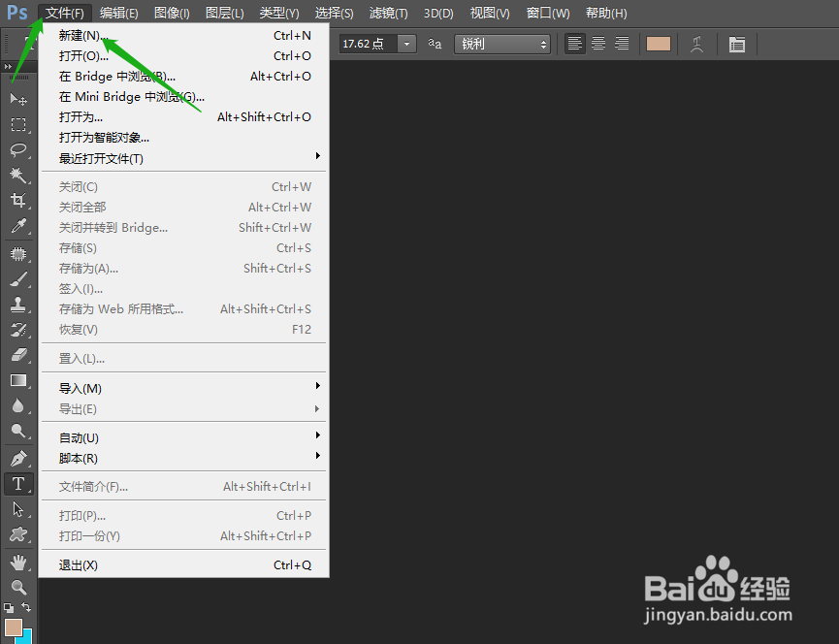Choose 打开为智能对象... menu entry
The width and height of the screenshot is (839, 644).
click(x=183, y=138)
